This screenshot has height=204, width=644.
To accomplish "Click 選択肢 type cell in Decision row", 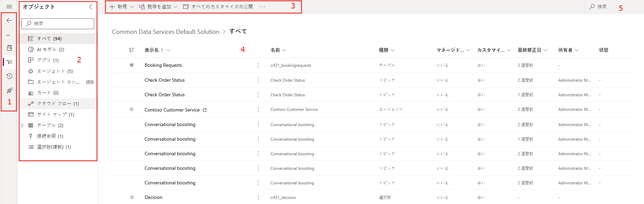I will click(385, 198).
